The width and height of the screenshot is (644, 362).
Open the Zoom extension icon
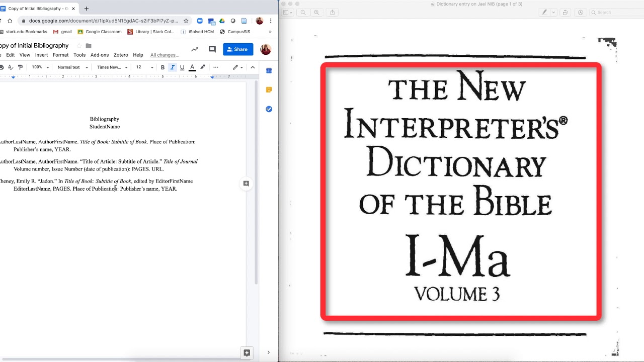point(200,21)
